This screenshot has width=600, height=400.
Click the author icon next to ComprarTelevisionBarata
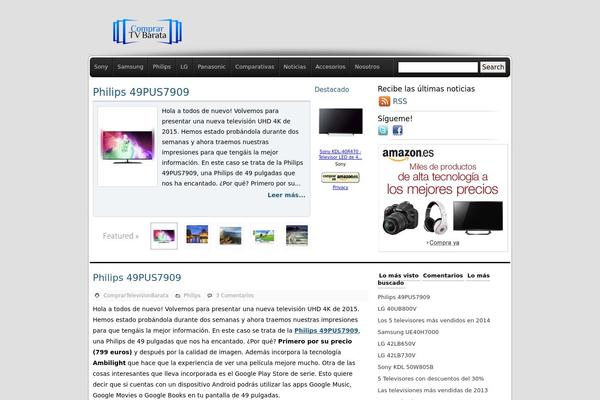(97, 296)
